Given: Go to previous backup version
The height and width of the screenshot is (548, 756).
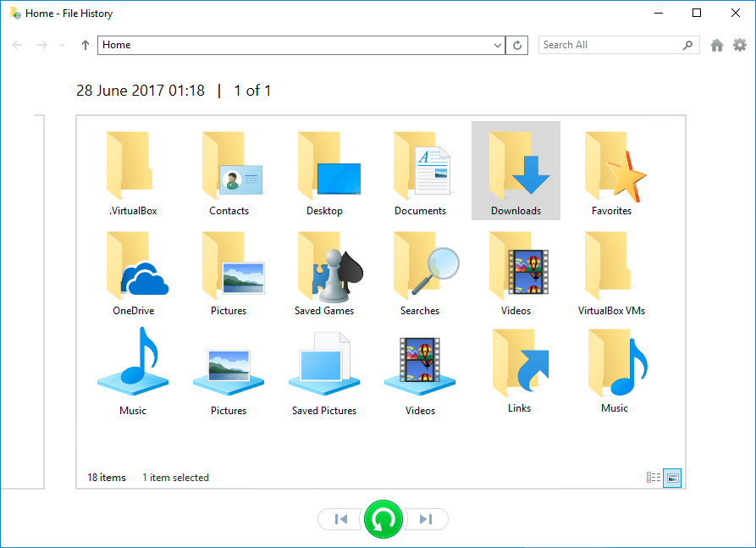Looking at the screenshot, I should point(340,519).
